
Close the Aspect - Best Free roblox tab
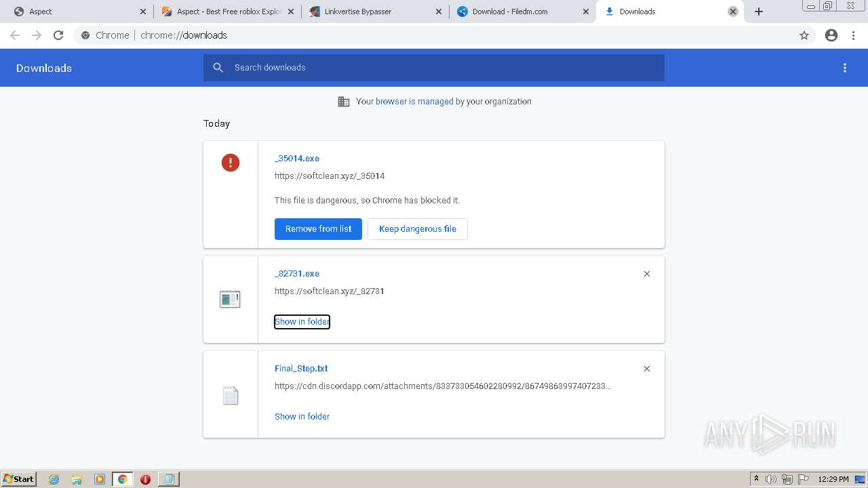coord(290,12)
